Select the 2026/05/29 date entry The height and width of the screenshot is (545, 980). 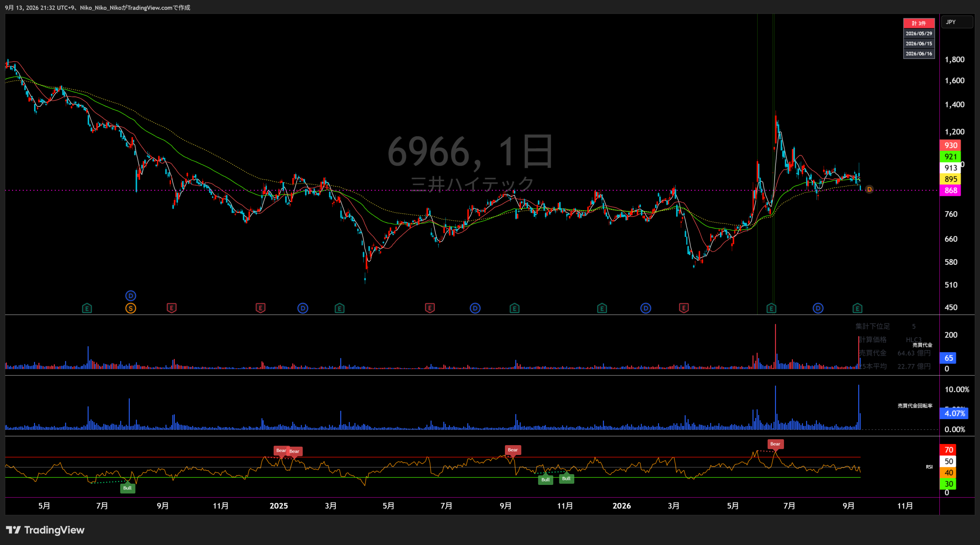point(919,34)
